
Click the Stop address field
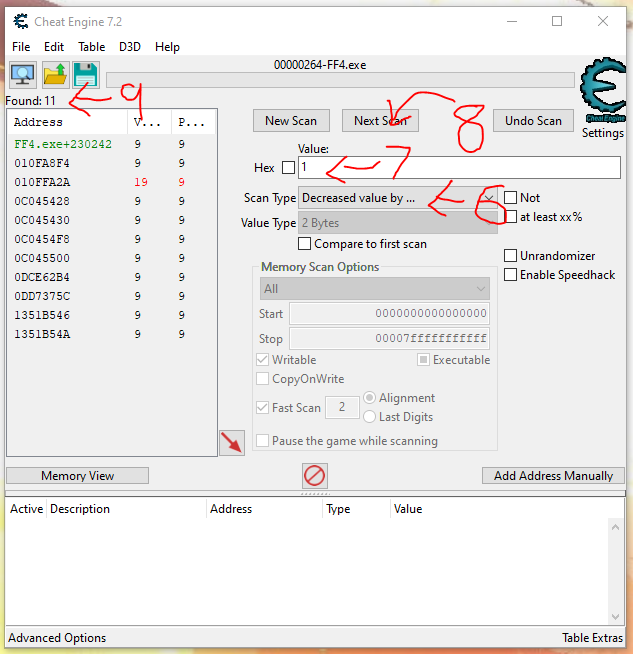[x=389, y=338]
